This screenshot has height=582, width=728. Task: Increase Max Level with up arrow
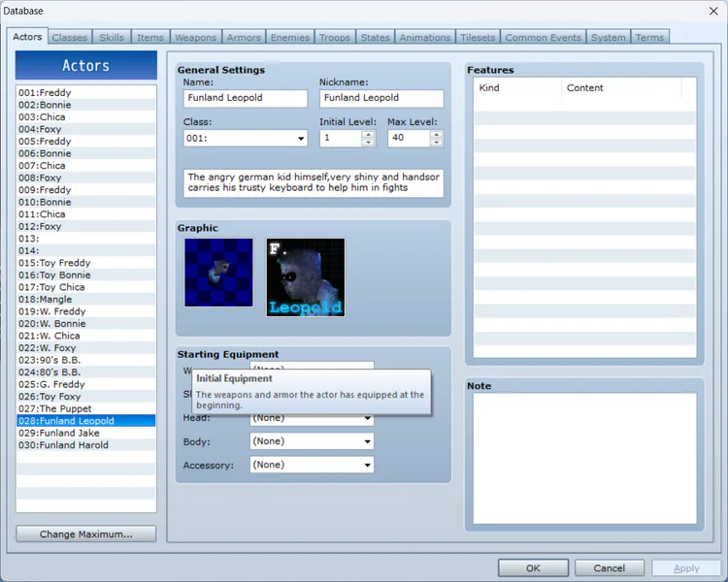pos(436,134)
